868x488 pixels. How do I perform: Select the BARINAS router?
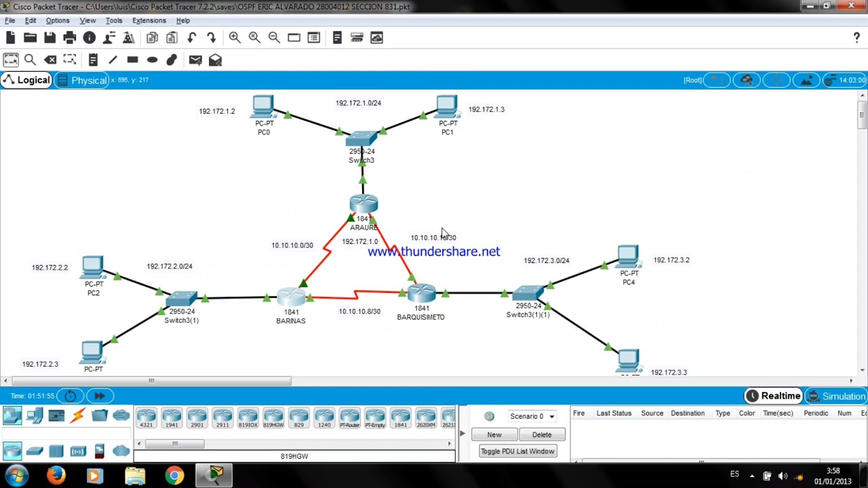pyautogui.click(x=291, y=298)
